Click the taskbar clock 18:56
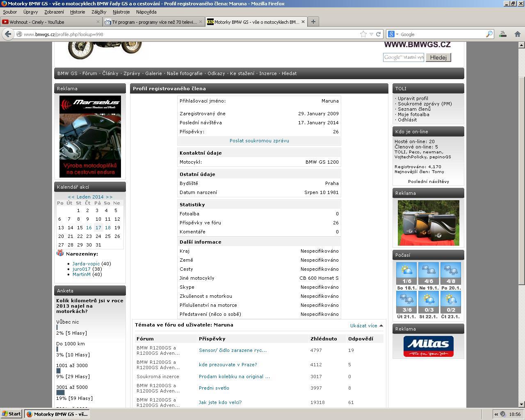 [514, 414]
